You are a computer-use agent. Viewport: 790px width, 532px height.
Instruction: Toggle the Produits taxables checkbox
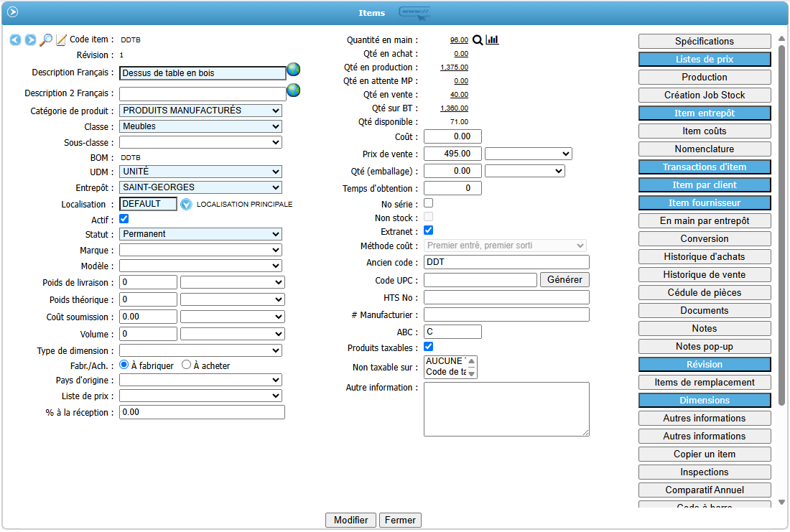pos(428,347)
